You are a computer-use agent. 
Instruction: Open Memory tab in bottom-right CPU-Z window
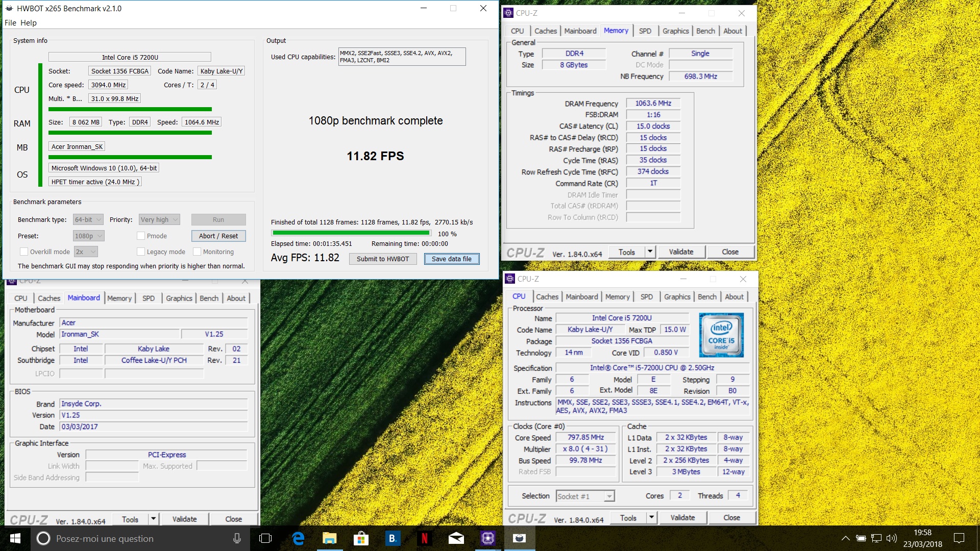[x=618, y=297]
